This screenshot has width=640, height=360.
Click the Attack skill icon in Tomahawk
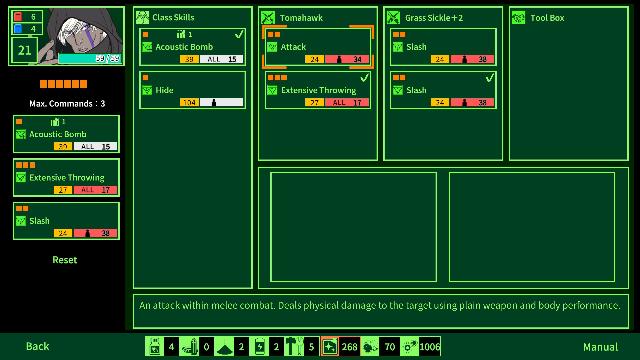point(272,47)
